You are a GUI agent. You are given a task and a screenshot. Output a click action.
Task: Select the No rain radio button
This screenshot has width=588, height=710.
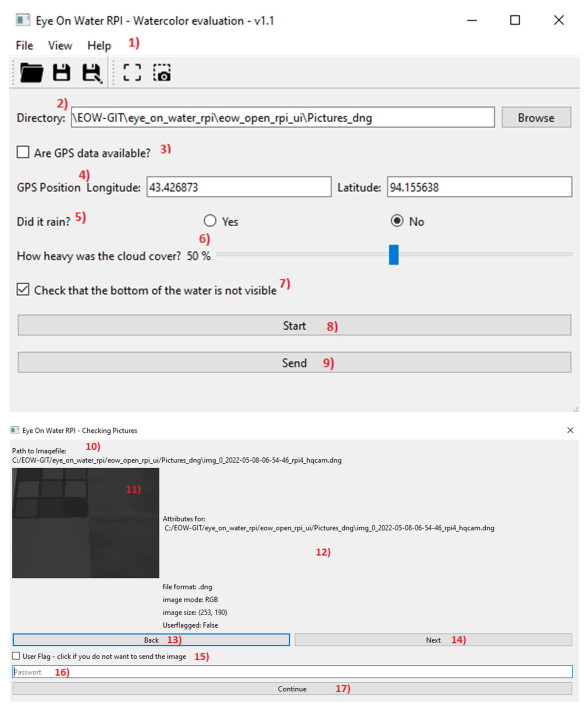[x=397, y=221]
